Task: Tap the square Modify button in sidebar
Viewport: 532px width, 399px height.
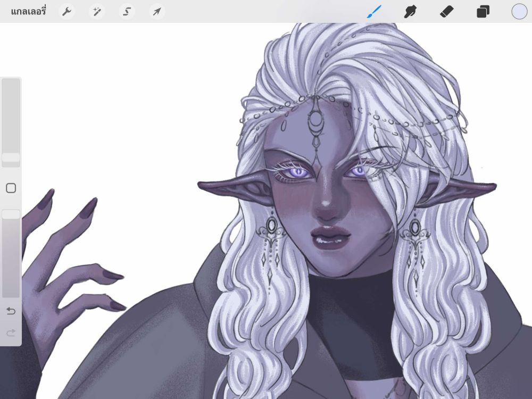Action: pos(11,188)
